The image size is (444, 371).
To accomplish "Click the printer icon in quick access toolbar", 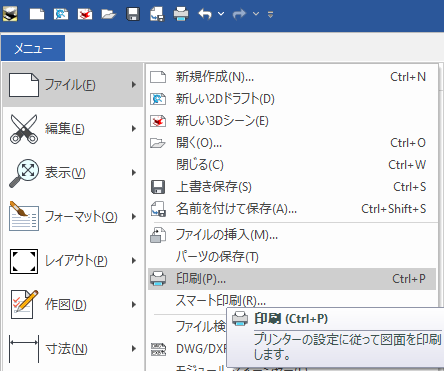I will 181,14.
